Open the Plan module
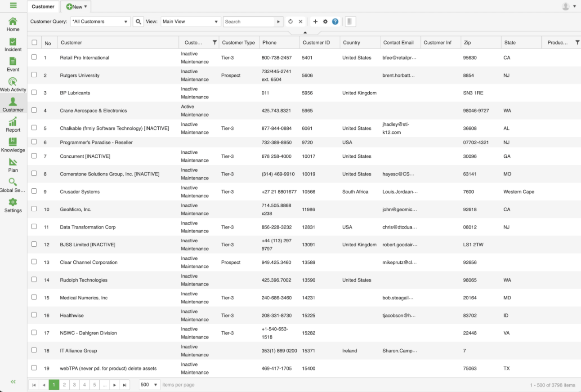 (13, 165)
